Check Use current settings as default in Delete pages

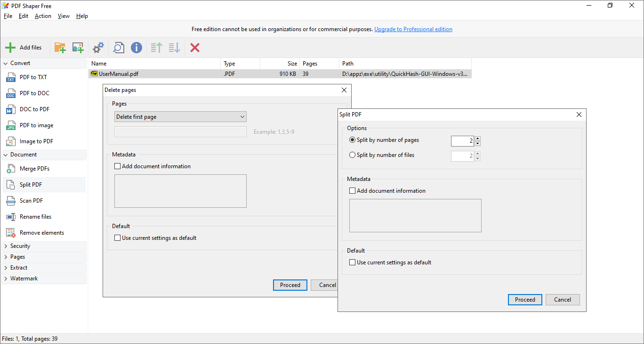coord(117,238)
